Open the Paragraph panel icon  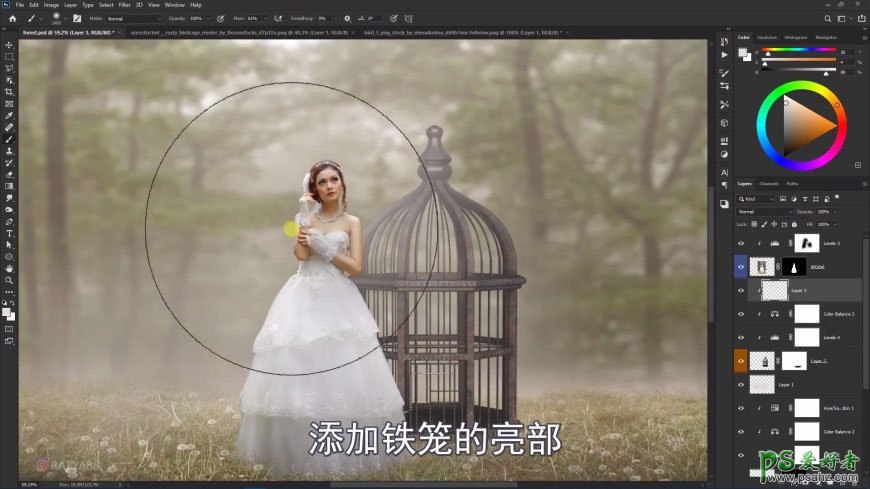click(724, 185)
